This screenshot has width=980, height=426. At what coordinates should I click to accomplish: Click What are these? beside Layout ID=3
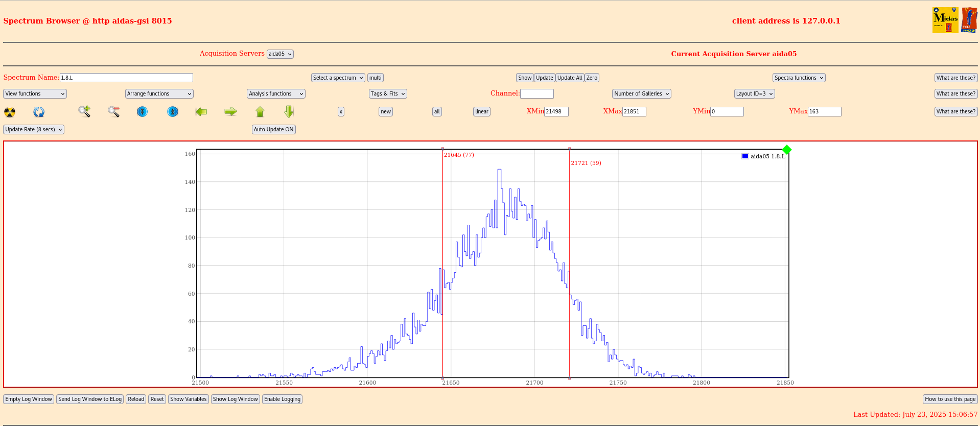point(956,93)
